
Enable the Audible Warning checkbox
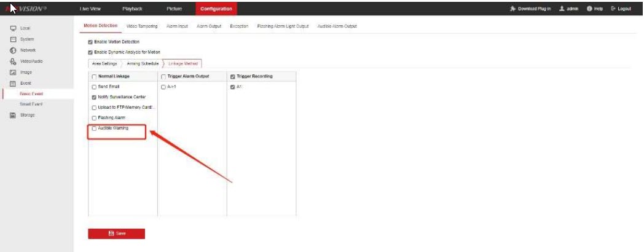click(x=94, y=128)
